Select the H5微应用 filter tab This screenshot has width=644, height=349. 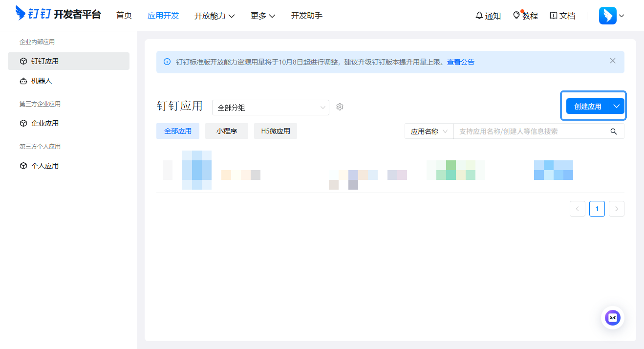[276, 131]
